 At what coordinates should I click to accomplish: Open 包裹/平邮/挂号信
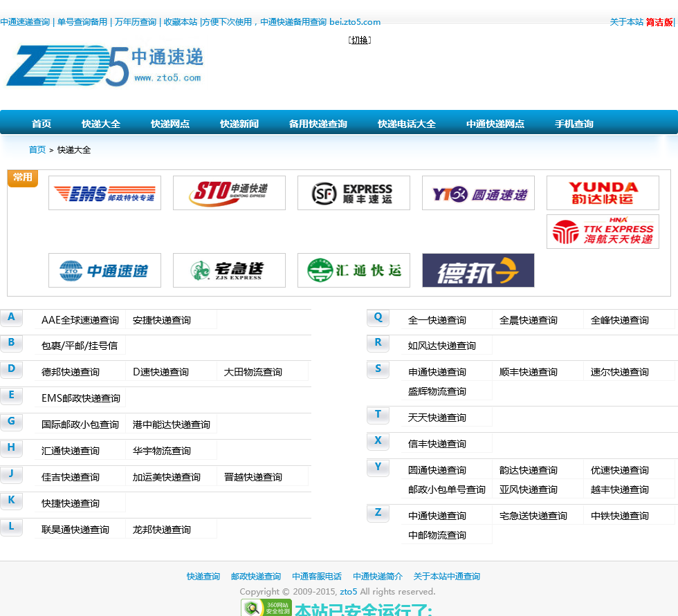[x=80, y=346]
